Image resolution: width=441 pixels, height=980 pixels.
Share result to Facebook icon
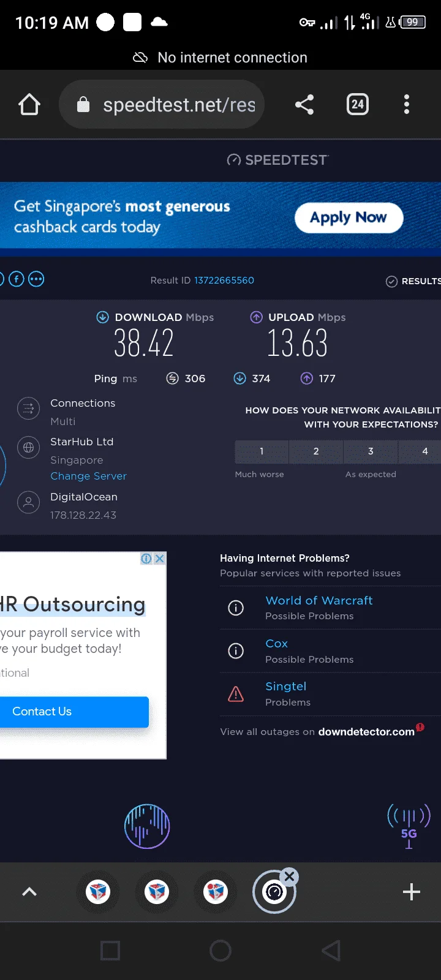click(x=17, y=279)
